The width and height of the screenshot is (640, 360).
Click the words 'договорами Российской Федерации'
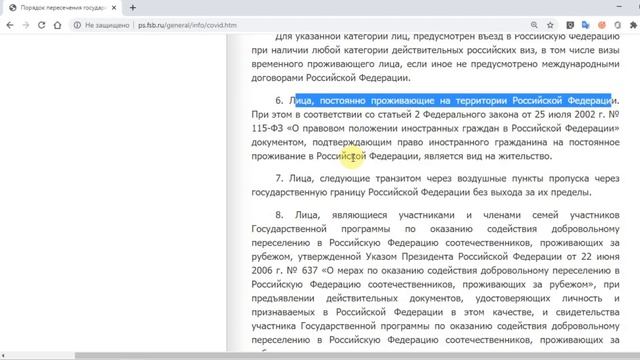[x=330, y=78]
